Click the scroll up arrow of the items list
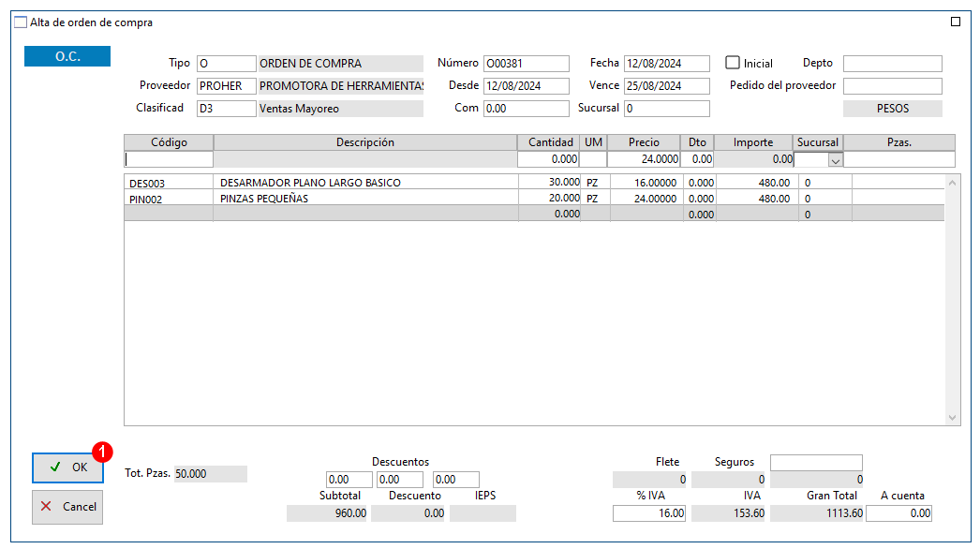The width and height of the screenshot is (980, 549). coord(952,184)
